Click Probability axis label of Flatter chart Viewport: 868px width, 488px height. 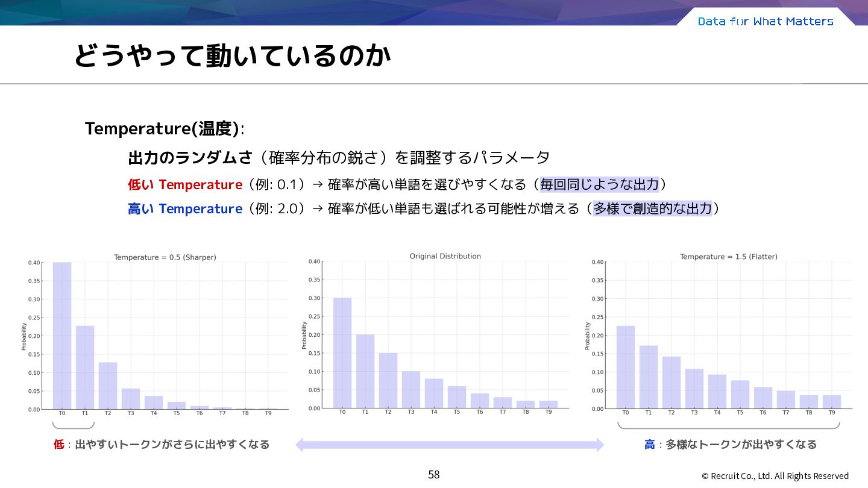[588, 336]
